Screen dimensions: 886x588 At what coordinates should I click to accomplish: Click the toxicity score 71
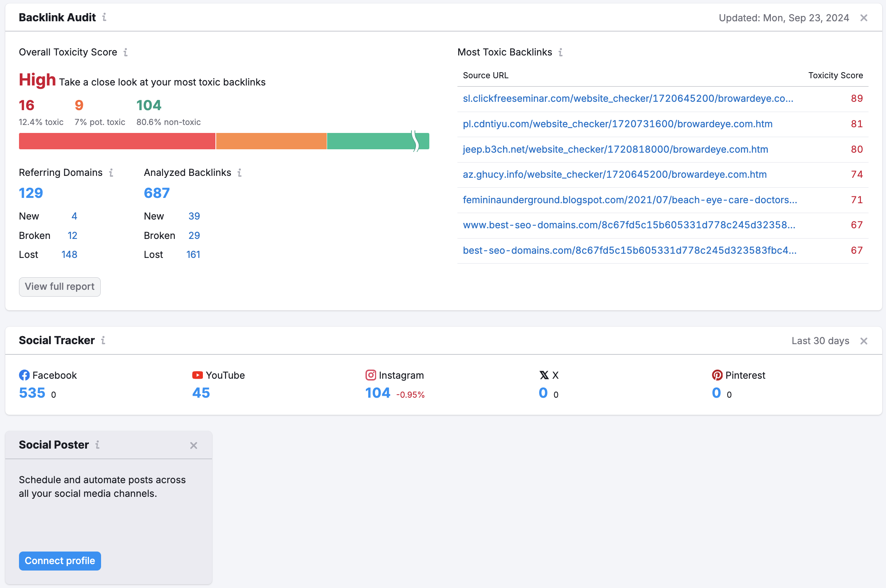pyautogui.click(x=857, y=200)
